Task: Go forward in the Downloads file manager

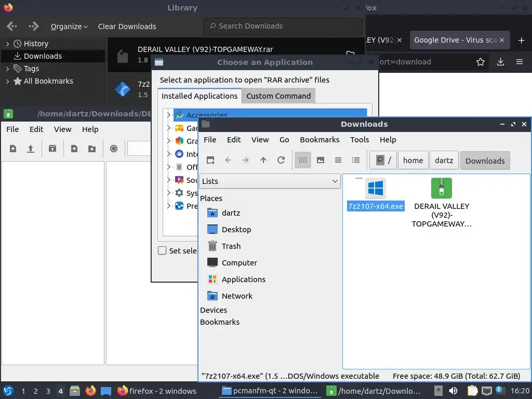Action: 246,160
